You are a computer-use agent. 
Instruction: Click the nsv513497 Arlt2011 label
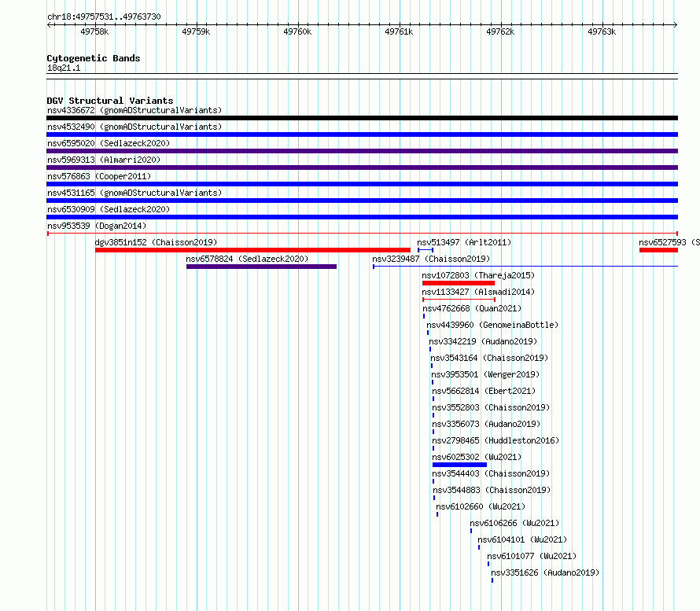[x=464, y=242]
